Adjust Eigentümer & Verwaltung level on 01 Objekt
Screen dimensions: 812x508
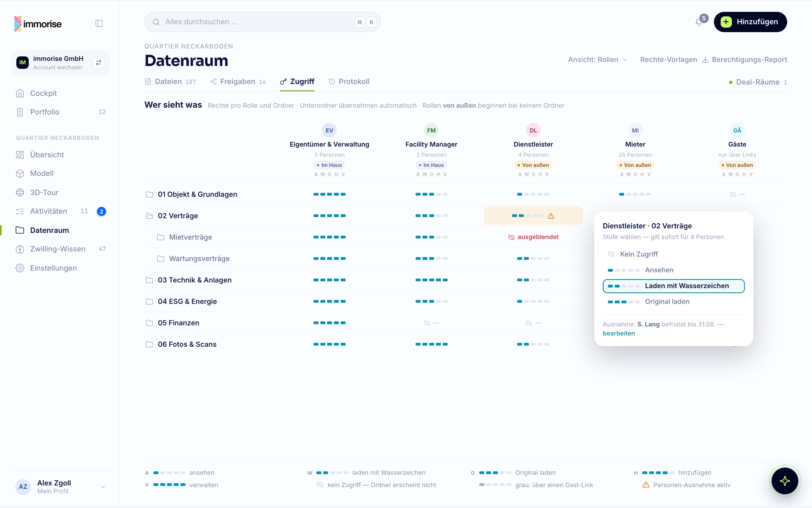[329, 195]
